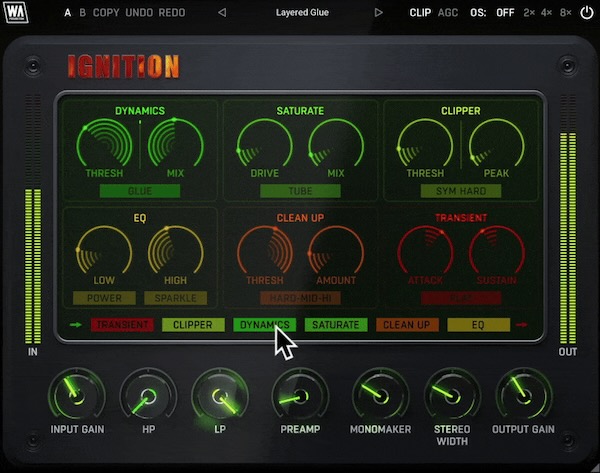Click the LP filter knob
The height and width of the screenshot is (473, 600).
(220, 396)
